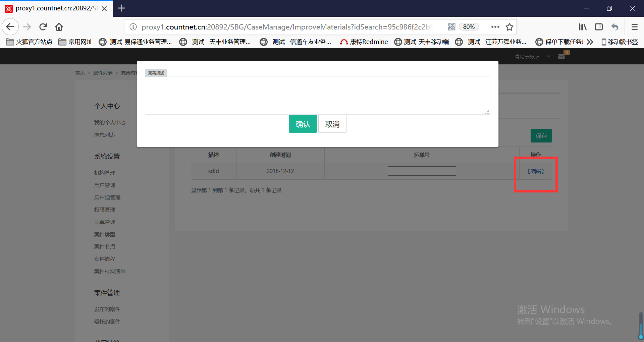This screenshot has width=644, height=342.
Task: Open the 火狐官方站点 bookmark folder
Action: (x=30, y=42)
